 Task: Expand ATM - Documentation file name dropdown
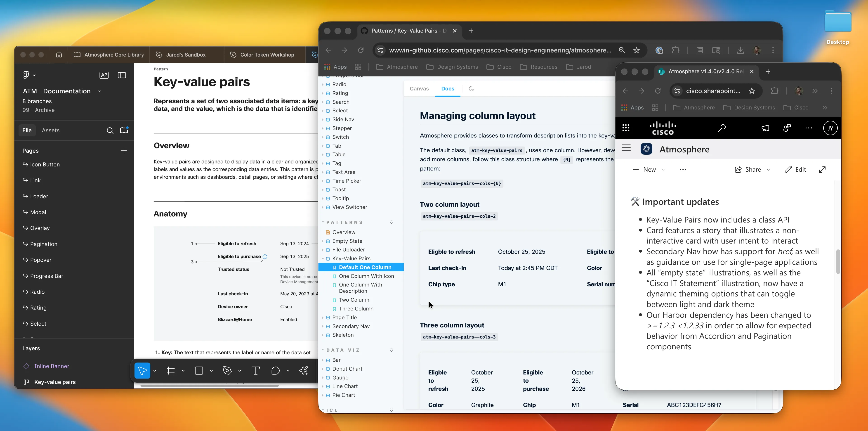pos(99,91)
